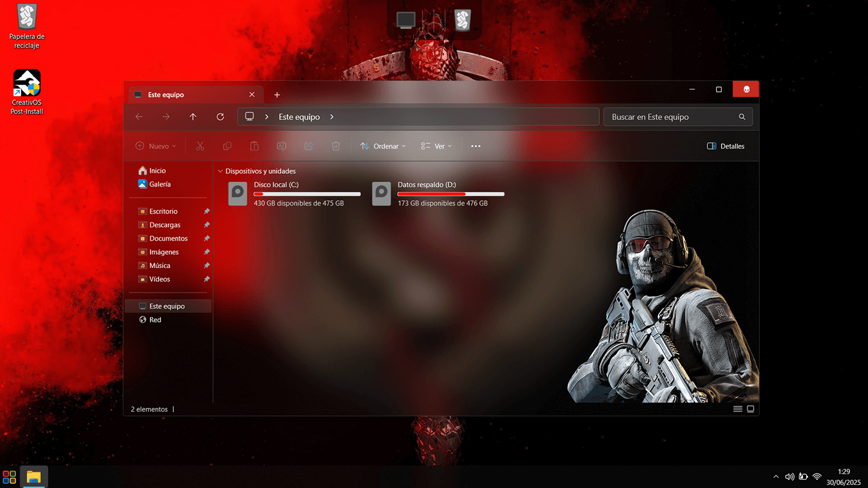Viewport: 868px width, 488px height.
Task: Switch to details list view in status bar
Action: point(738,409)
